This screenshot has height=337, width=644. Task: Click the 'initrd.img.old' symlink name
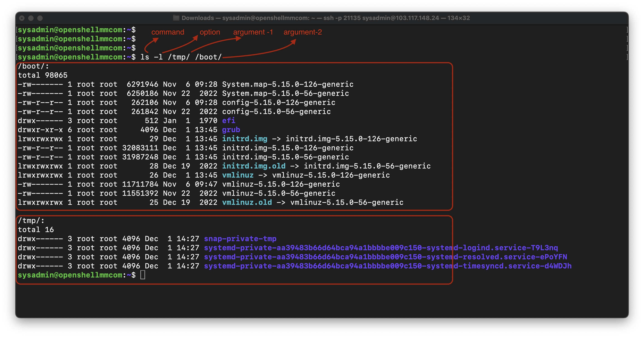coord(253,166)
